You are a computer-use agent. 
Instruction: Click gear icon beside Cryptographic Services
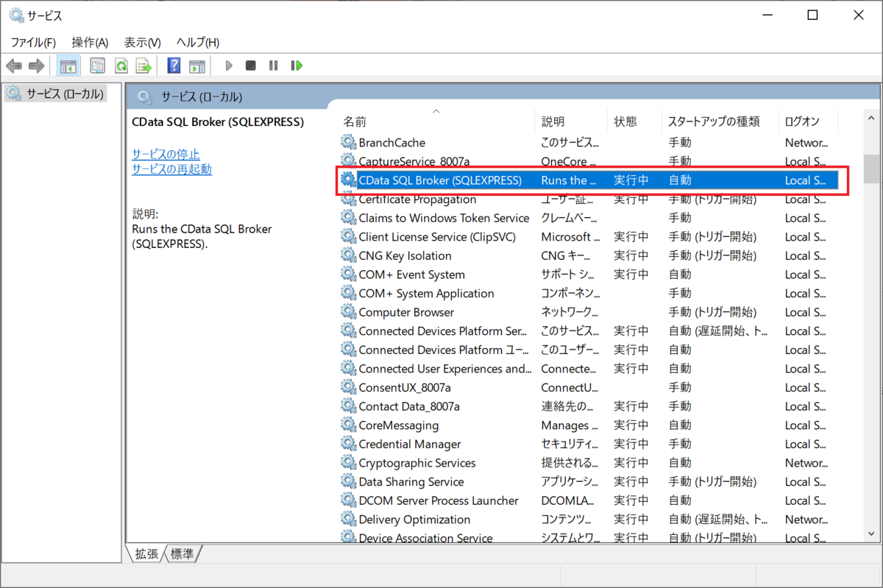348,463
